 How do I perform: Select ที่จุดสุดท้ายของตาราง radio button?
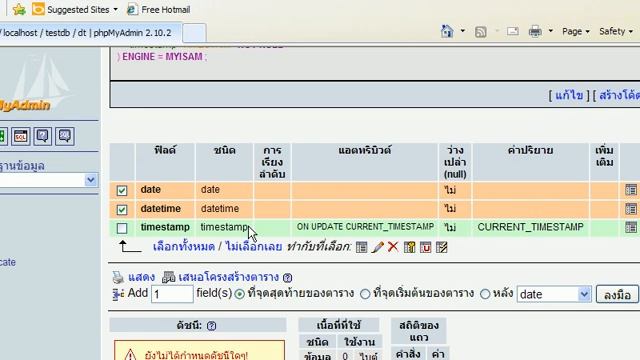click(240, 294)
